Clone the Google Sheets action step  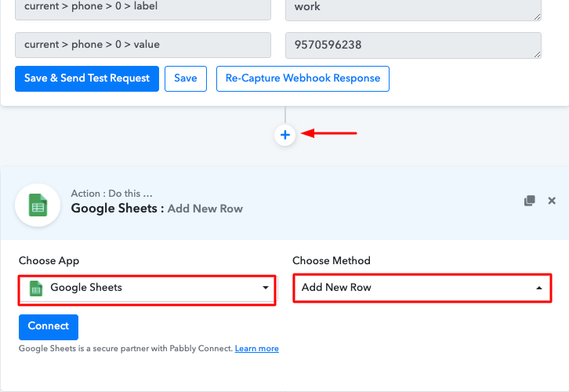[530, 201]
